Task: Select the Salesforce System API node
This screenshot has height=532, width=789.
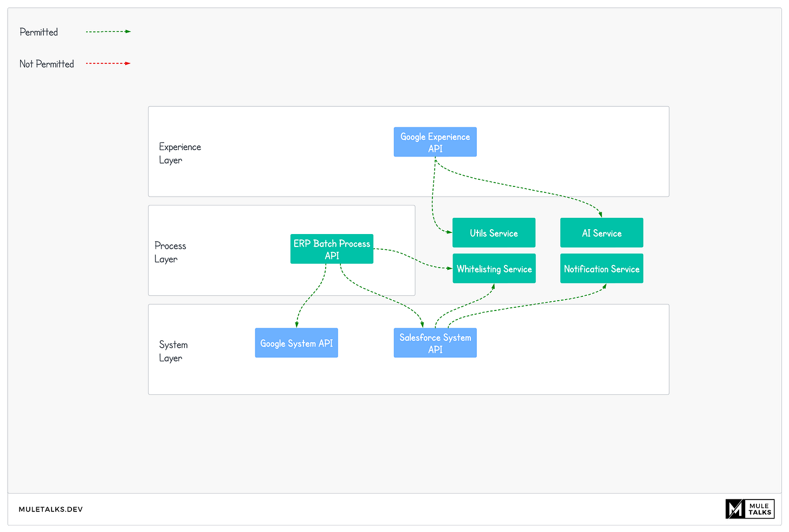Action: point(435,343)
